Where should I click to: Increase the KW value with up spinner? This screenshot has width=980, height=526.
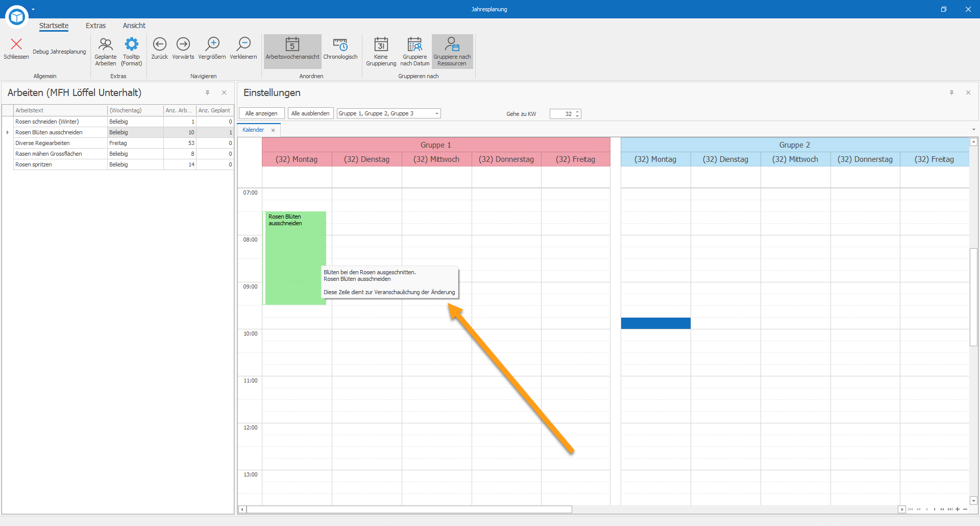click(x=577, y=111)
